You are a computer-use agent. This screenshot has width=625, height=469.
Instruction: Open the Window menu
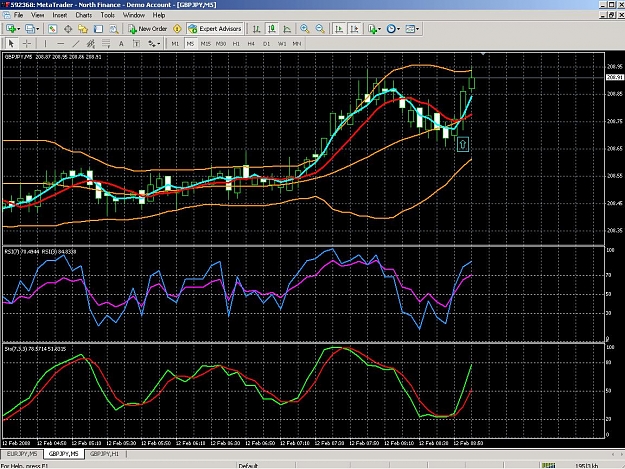pos(134,15)
